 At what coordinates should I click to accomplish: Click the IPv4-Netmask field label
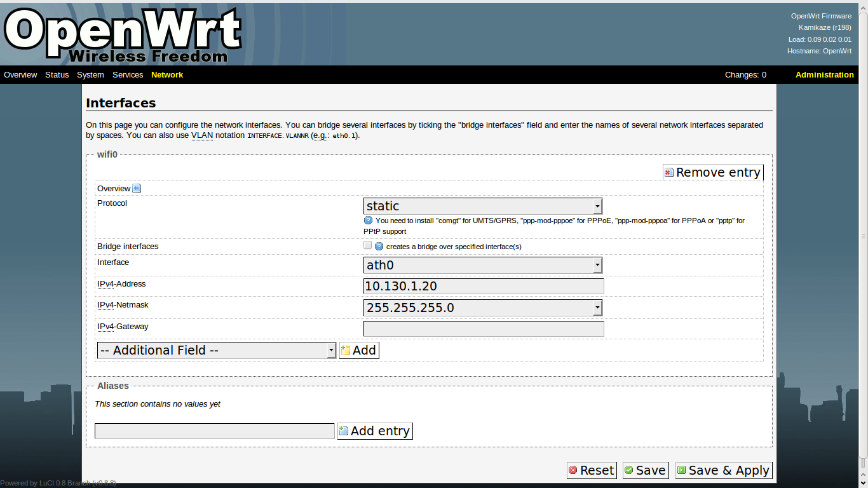pyautogui.click(x=123, y=305)
